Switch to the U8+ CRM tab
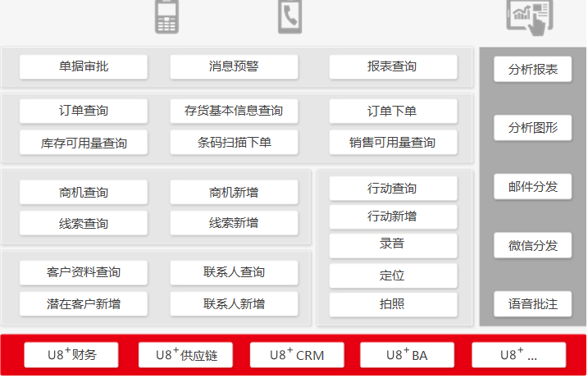Screen dimensions: 588x378 coord(298,355)
